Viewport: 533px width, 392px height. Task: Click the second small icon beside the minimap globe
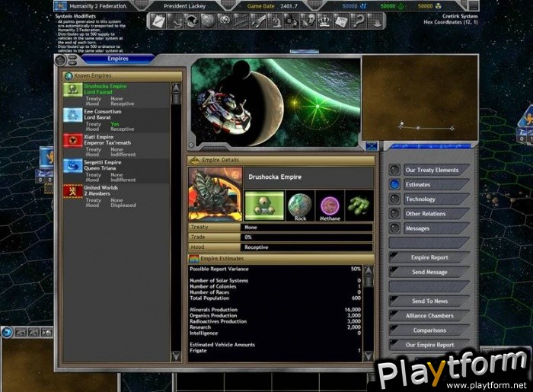pos(21,332)
